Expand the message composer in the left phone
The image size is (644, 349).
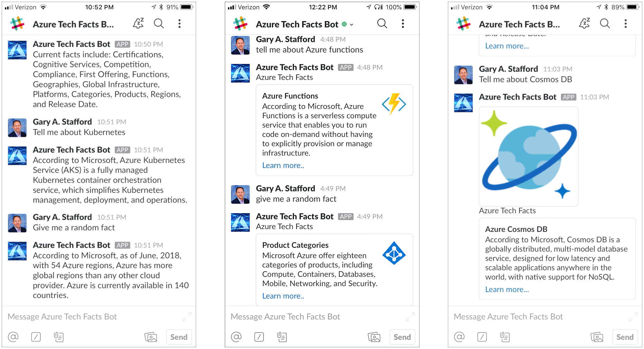[x=187, y=317]
